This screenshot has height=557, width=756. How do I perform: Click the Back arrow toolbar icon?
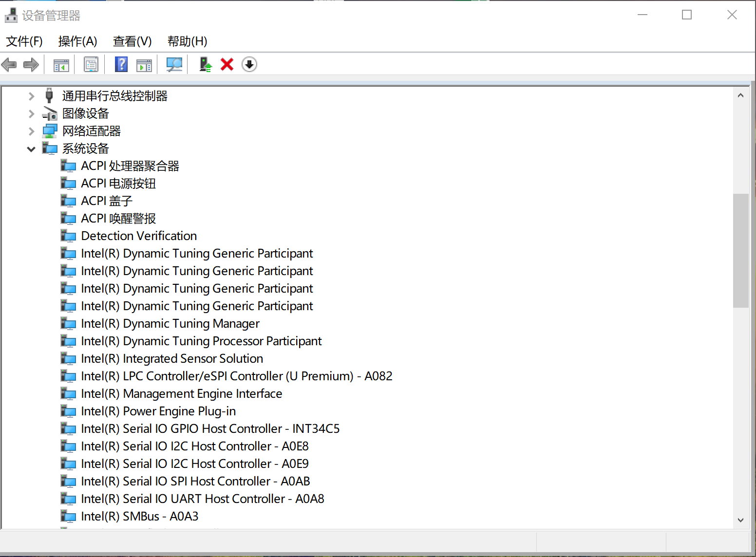pyautogui.click(x=9, y=64)
